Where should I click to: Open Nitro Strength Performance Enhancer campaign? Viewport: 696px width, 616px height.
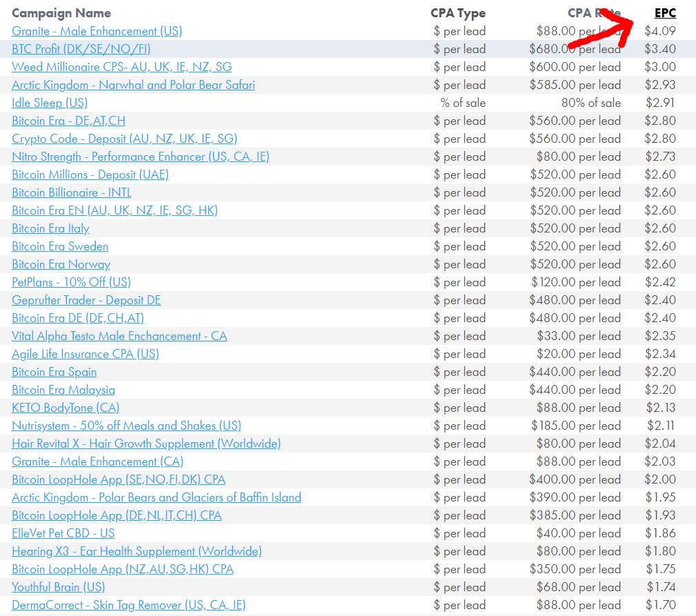(141, 157)
